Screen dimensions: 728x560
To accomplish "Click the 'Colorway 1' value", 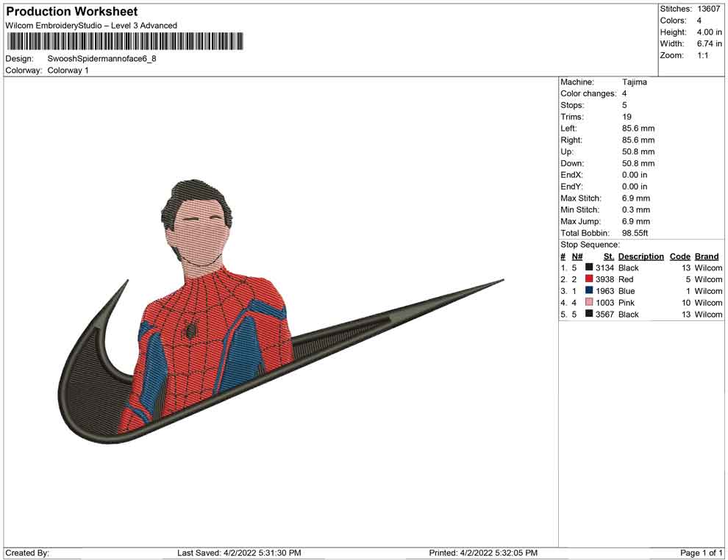I will [68, 71].
